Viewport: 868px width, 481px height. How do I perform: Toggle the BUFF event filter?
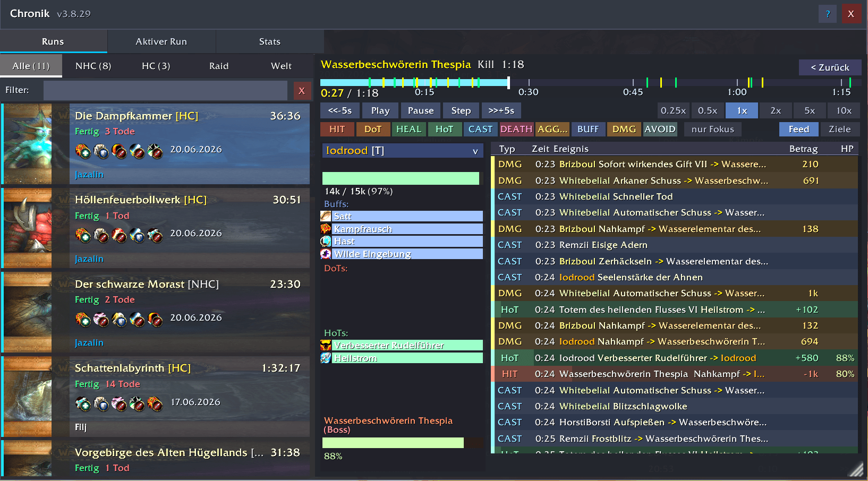click(x=588, y=129)
